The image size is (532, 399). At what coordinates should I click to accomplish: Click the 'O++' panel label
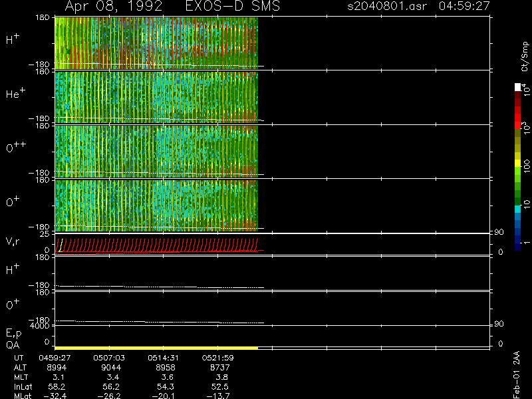click(x=16, y=147)
